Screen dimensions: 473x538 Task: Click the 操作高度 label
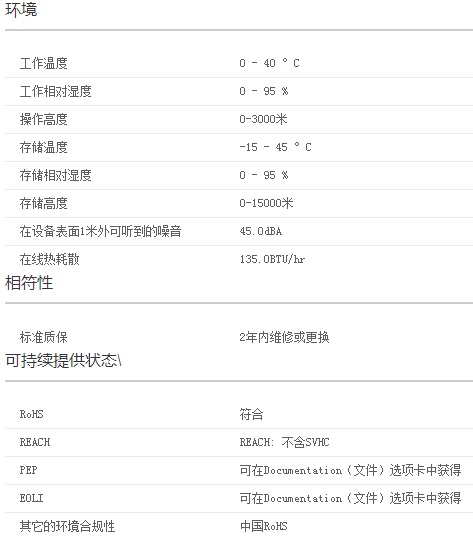[43, 119]
